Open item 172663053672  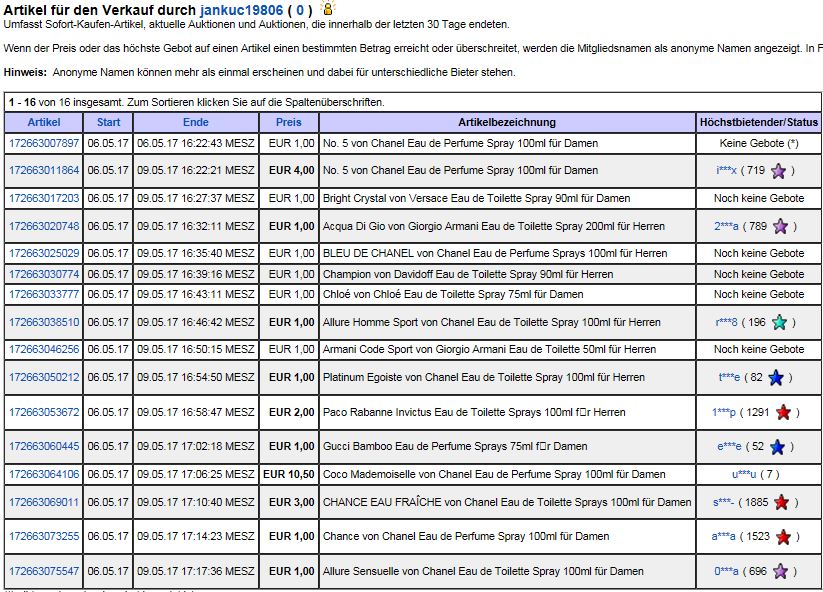tap(44, 413)
